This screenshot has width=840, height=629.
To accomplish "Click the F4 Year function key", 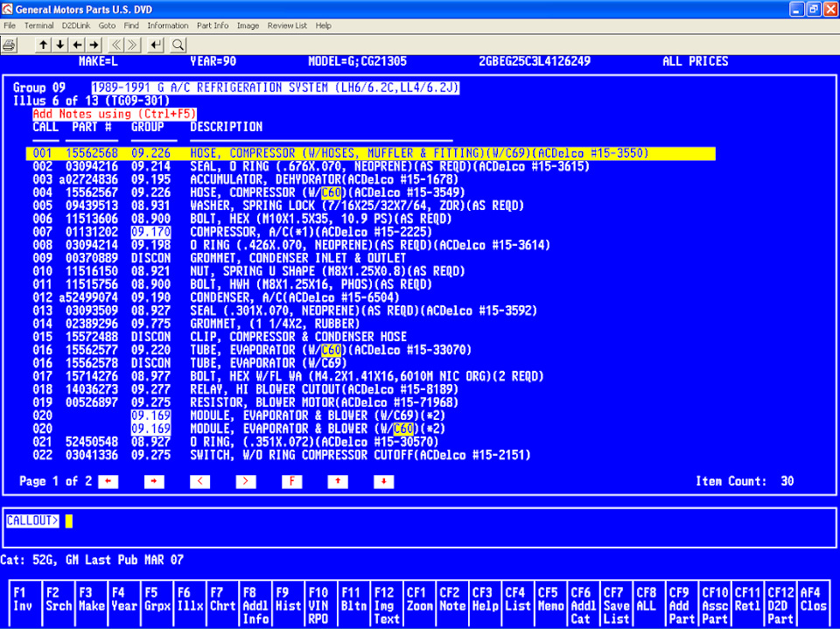I will [x=123, y=603].
